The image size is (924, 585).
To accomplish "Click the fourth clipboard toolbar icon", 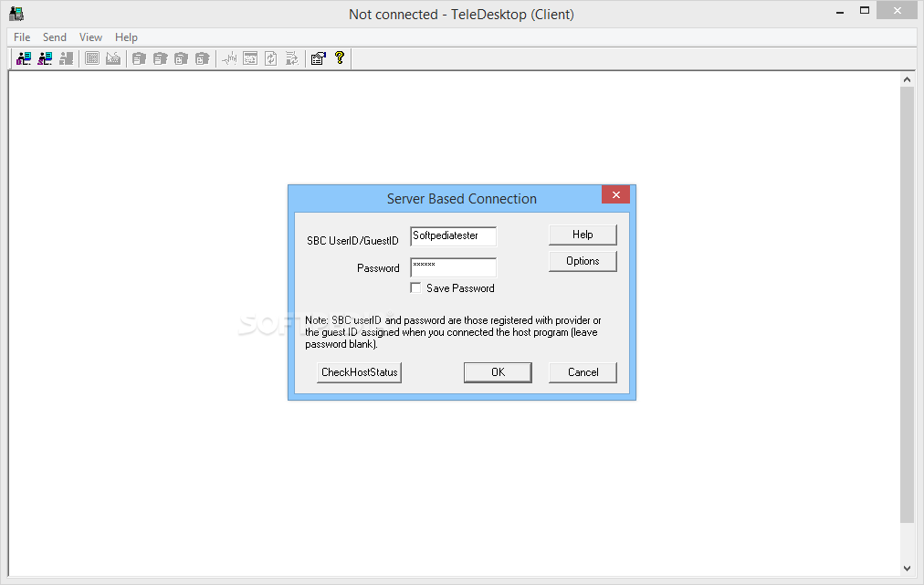I will click(x=203, y=58).
